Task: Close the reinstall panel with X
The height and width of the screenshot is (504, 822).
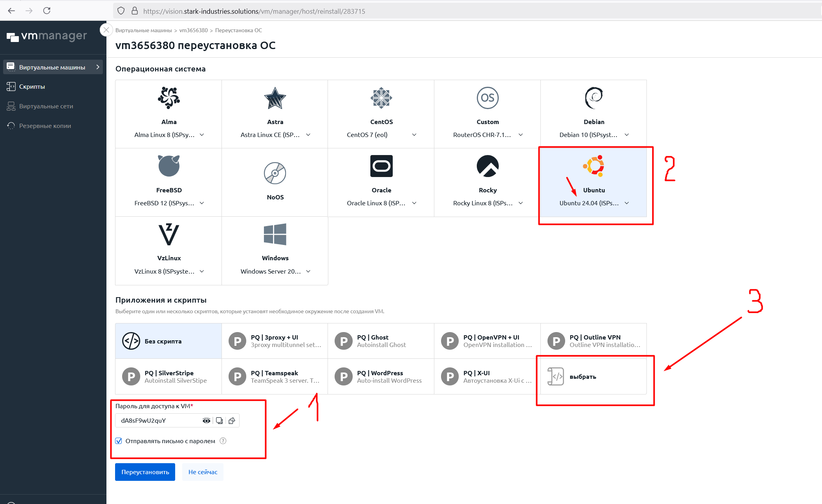Action: click(x=106, y=30)
